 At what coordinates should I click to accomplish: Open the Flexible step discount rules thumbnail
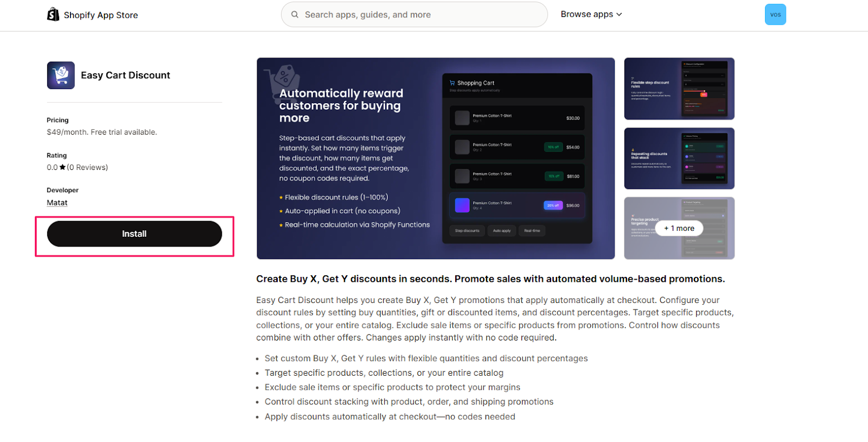tap(679, 89)
